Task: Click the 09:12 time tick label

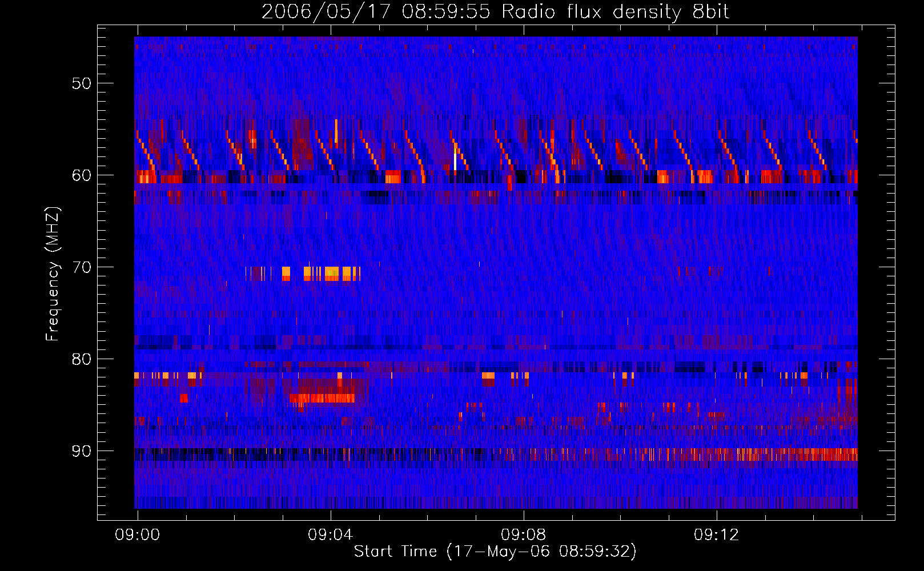Action: tap(717, 535)
